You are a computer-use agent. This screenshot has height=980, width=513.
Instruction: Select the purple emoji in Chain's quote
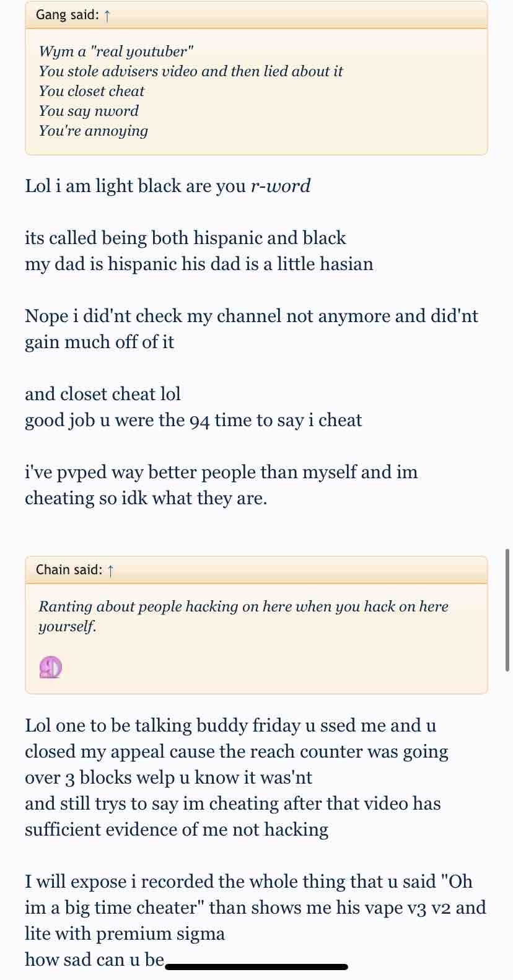[x=51, y=667]
